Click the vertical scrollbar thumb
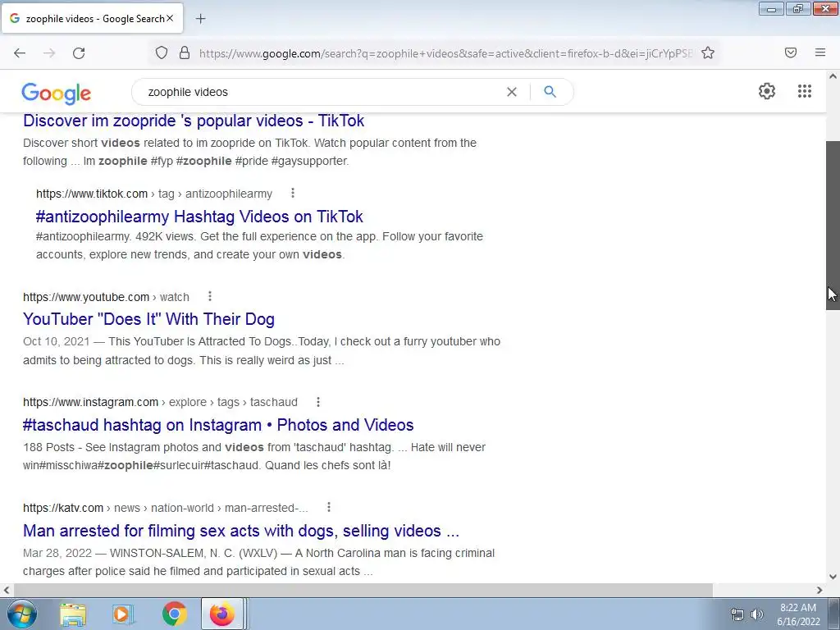840x630 pixels. [833, 225]
